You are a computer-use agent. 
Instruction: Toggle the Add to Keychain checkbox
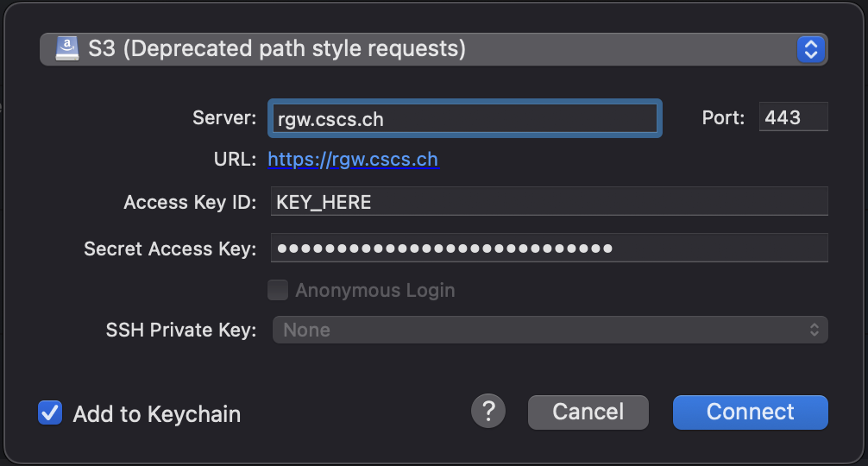[50, 412]
